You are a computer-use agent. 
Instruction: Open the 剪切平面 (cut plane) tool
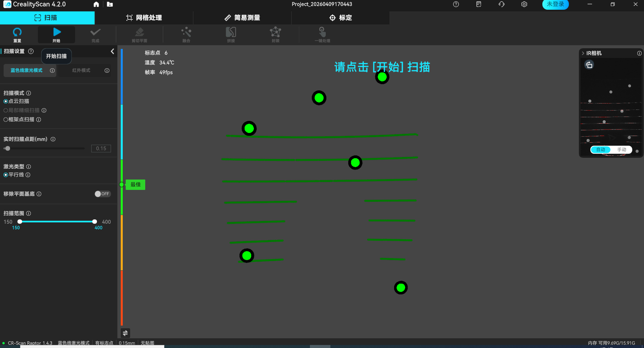tap(139, 34)
